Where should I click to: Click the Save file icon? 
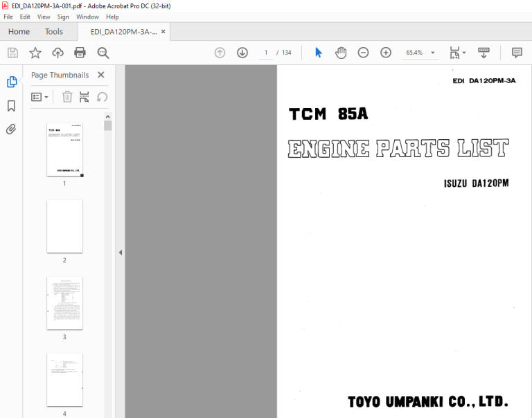(x=12, y=53)
